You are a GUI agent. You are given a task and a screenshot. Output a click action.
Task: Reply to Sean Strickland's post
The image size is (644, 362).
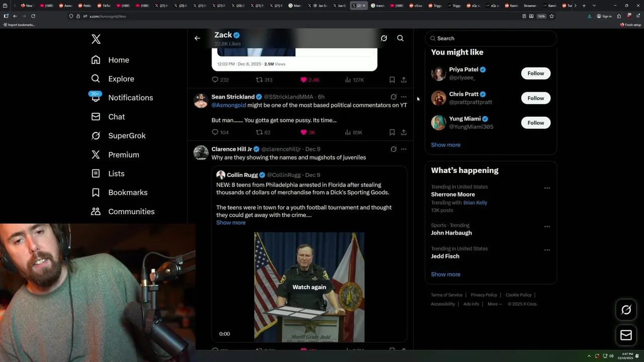[x=220, y=132]
